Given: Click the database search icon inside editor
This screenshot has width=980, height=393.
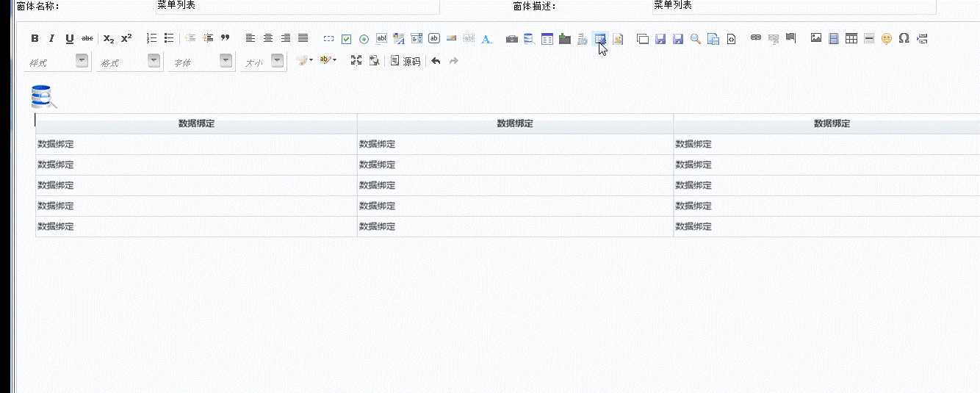Looking at the screenshot, I should click(44, 97).
